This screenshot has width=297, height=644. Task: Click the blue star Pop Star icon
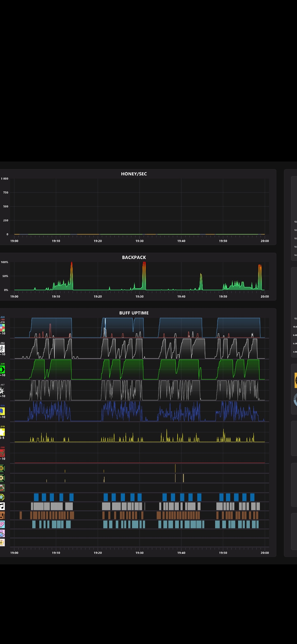[2, 497]
